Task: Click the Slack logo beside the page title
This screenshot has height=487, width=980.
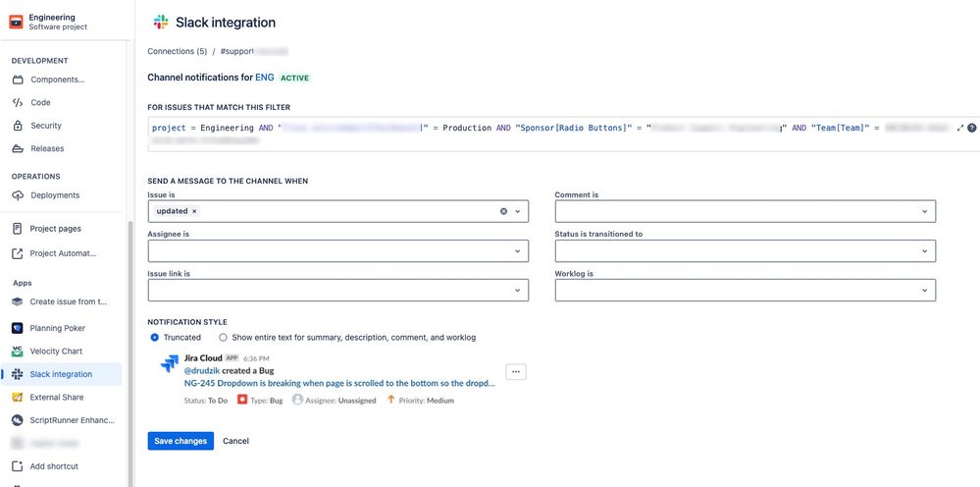Action: (x=161, y=23)
